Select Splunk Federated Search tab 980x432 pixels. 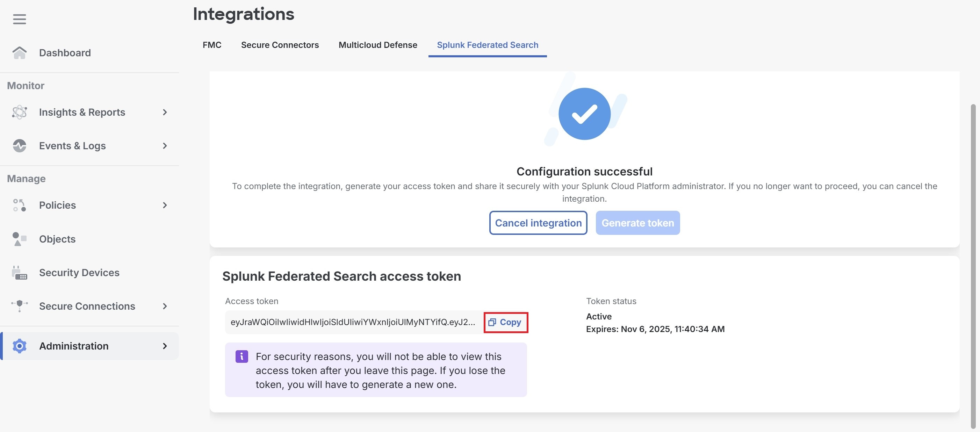(x=487, y=45)
